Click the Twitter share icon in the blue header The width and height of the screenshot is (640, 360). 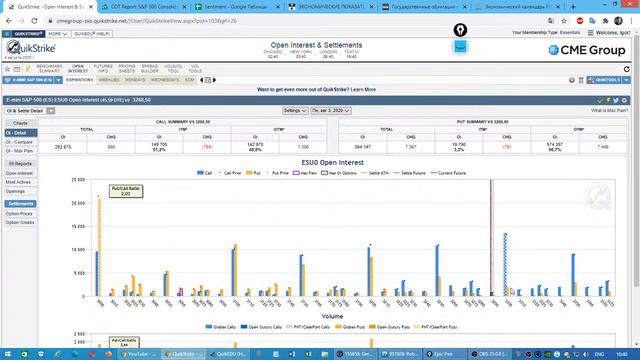pos(616,100)
